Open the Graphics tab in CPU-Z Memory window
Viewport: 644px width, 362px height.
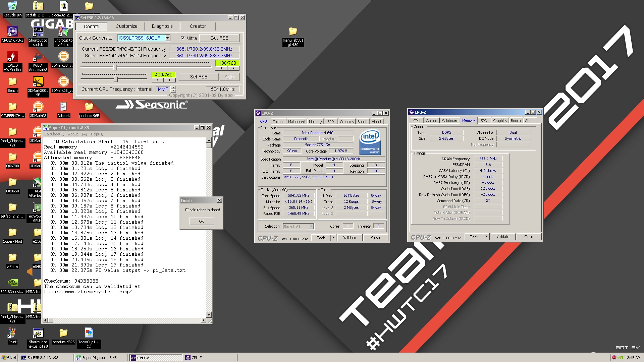point(500,121)
